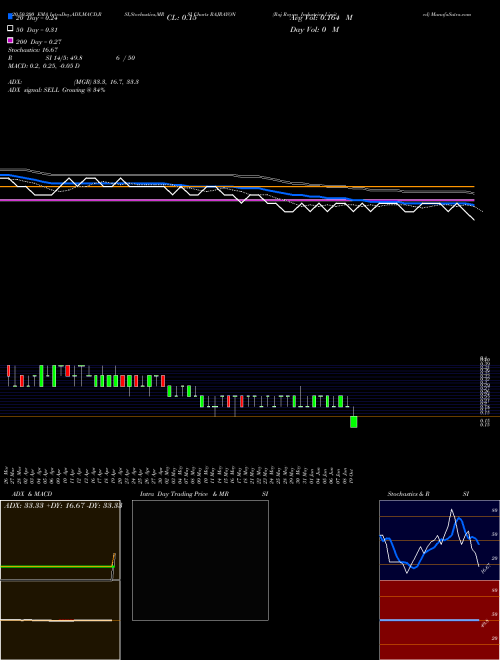The height and width of the screenshot is (660, 500).
Task: Click the first red candlestick on the left
Action: coord(8,371)
